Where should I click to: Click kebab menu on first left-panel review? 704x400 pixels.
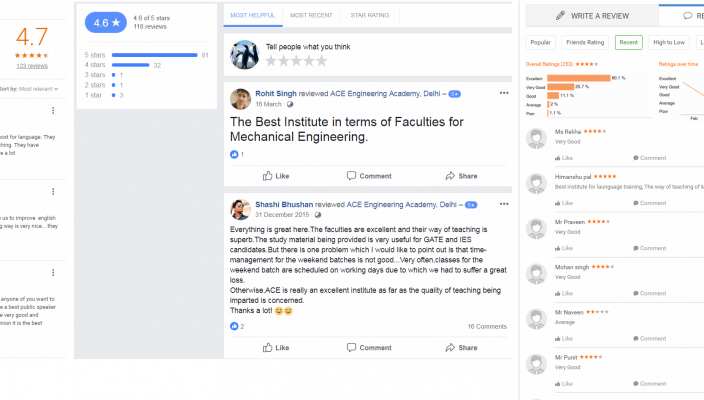coord(53,110)
